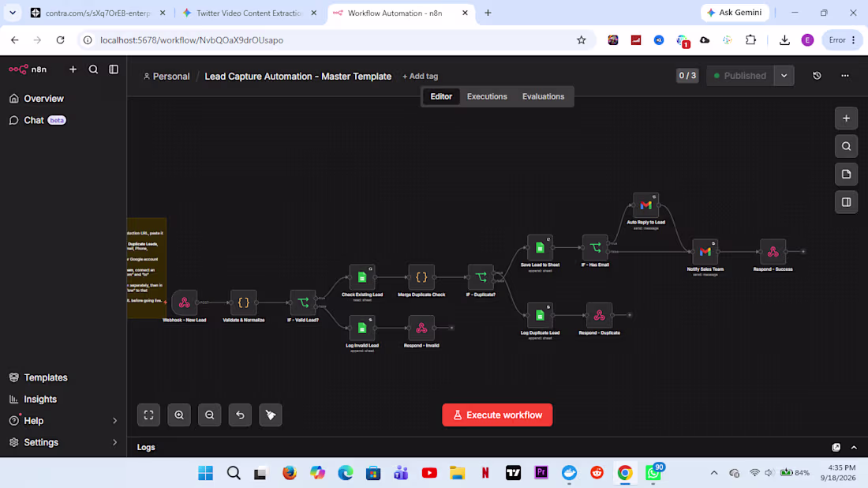This screenshot has height=488, width=868.
Task: Expand the Help submenu
Action: click(x=114, y=421)
